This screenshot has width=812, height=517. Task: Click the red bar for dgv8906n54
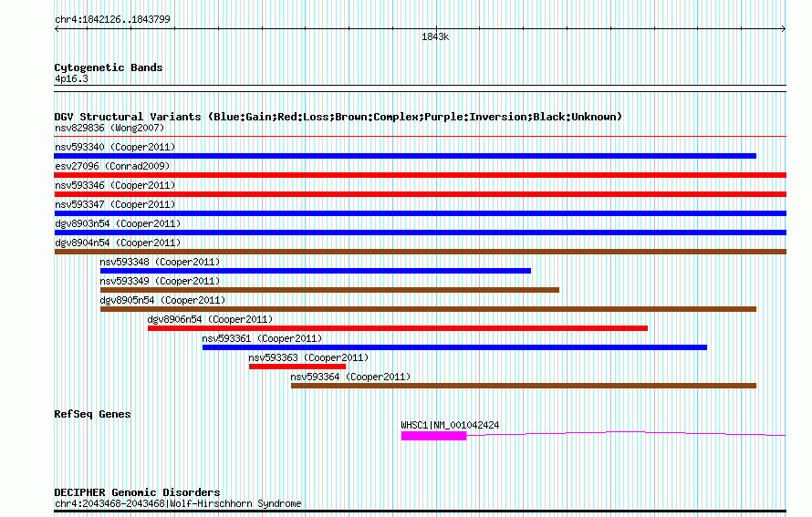coord(398,328)
